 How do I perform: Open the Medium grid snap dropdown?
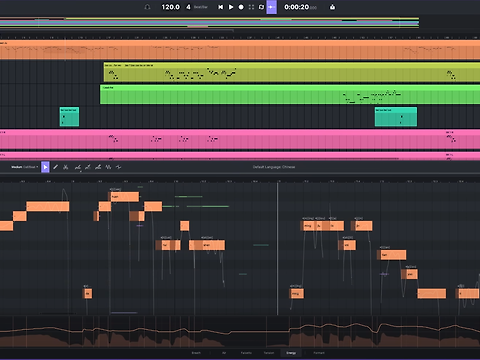pos(24,167)
